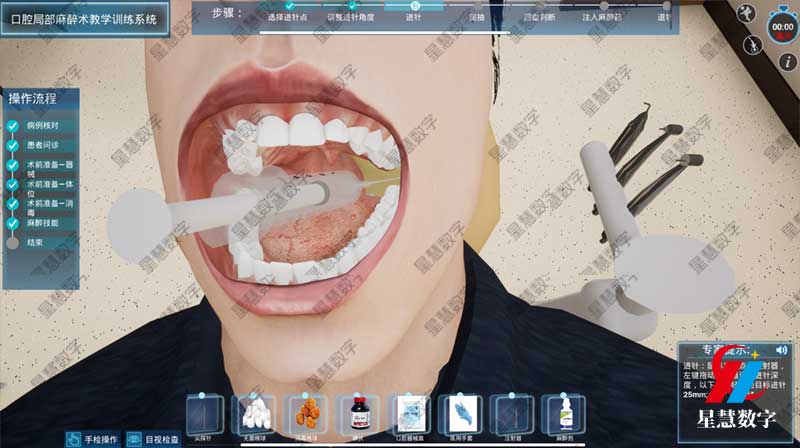Open the info 'i' icon

point(788,62)
